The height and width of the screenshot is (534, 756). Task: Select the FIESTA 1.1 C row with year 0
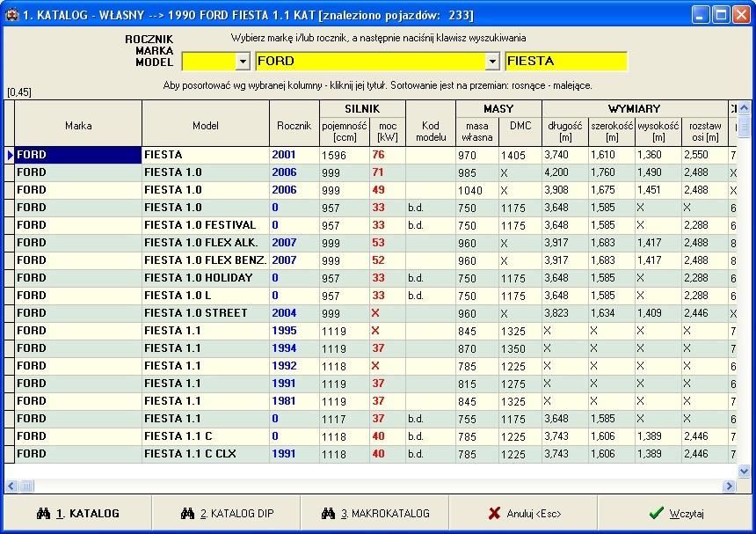370,436
